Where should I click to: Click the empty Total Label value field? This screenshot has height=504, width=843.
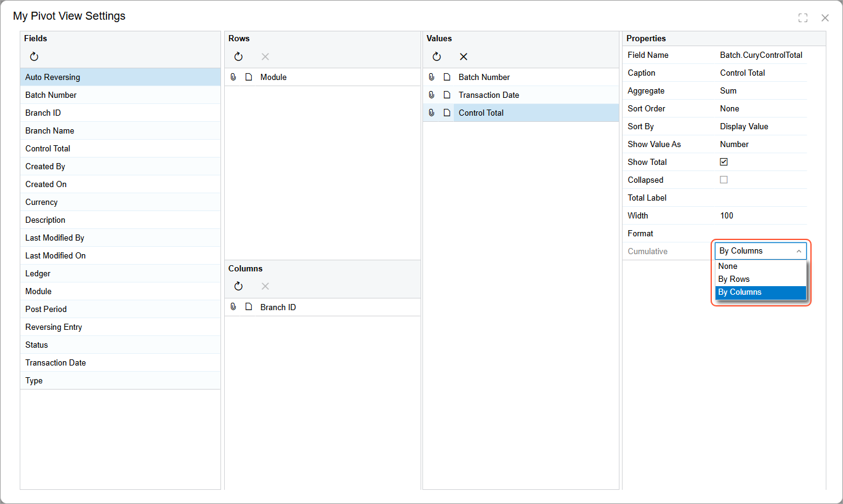[762, 198]
